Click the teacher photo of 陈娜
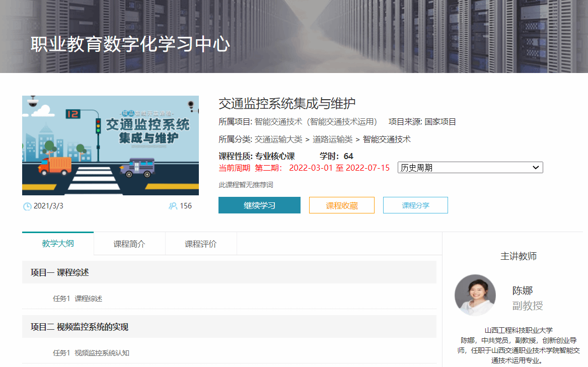Viewport: 588px width, 367px height. [475, 296]
